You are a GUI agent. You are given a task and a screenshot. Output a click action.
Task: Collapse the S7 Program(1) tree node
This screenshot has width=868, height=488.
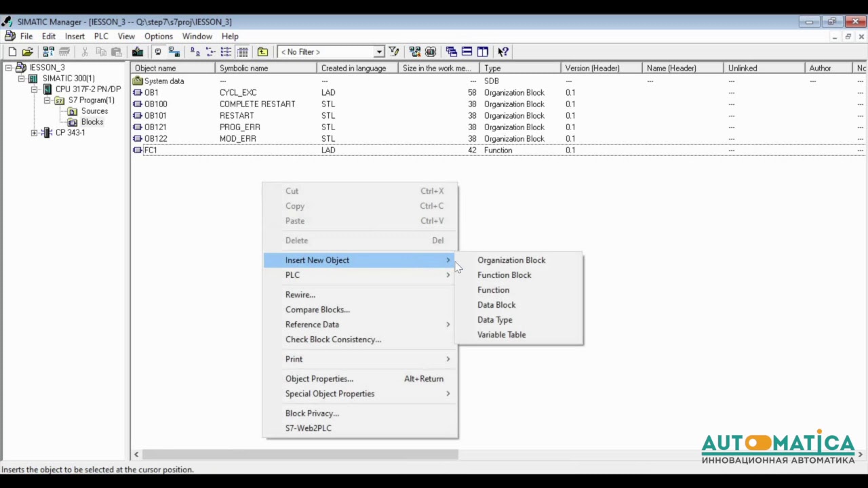[x=47, y=100]
